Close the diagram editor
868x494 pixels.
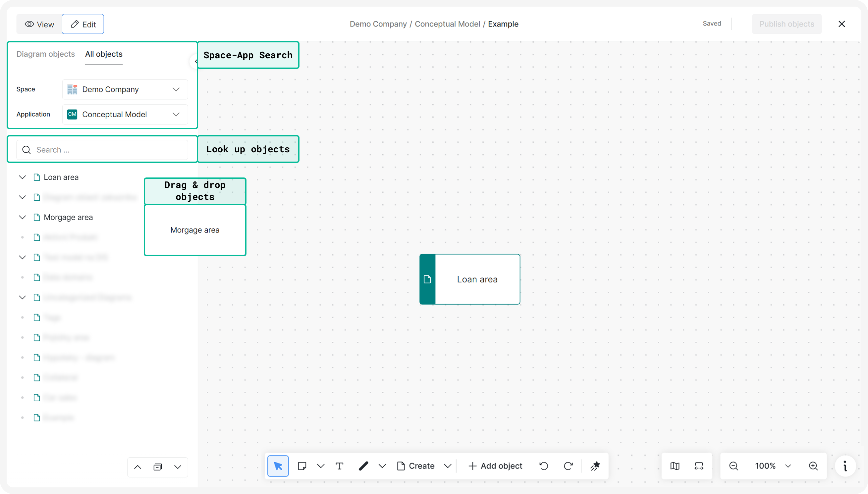[x=841, y=24]
